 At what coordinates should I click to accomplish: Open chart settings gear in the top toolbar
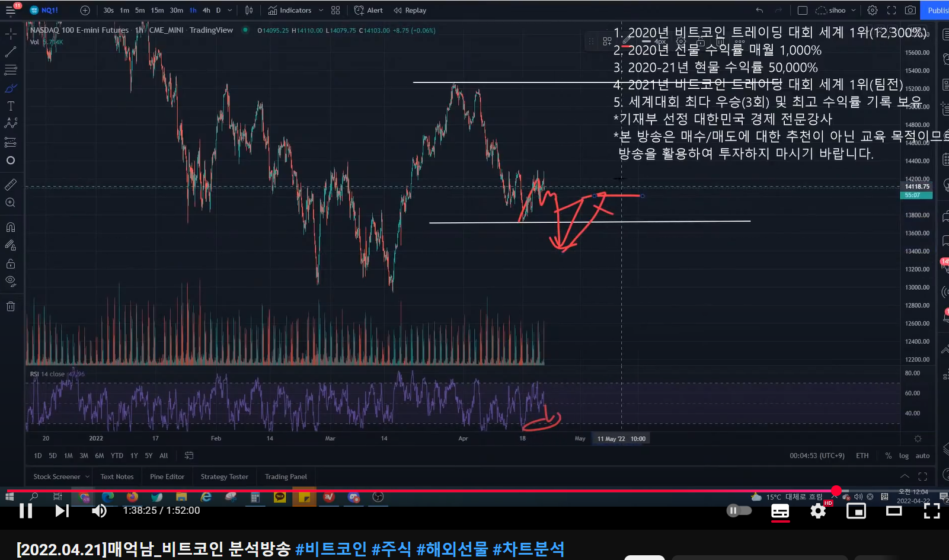(x=872, y=10)
